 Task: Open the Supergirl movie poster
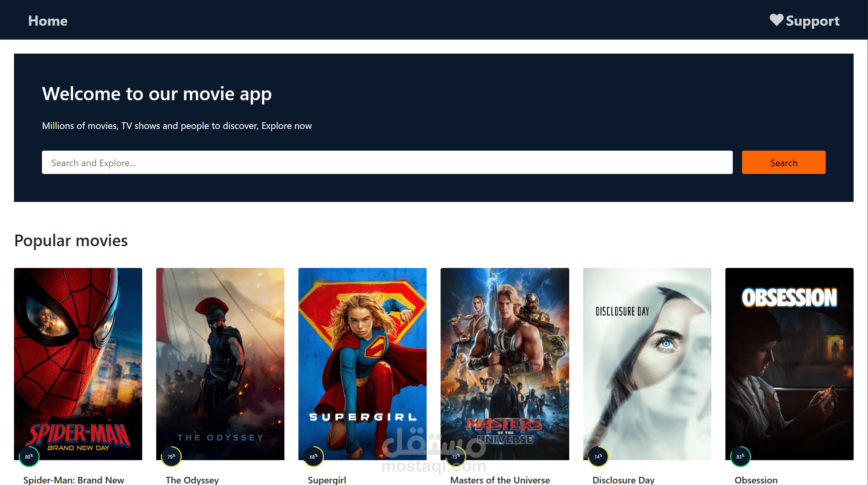(x=363, y=364)
